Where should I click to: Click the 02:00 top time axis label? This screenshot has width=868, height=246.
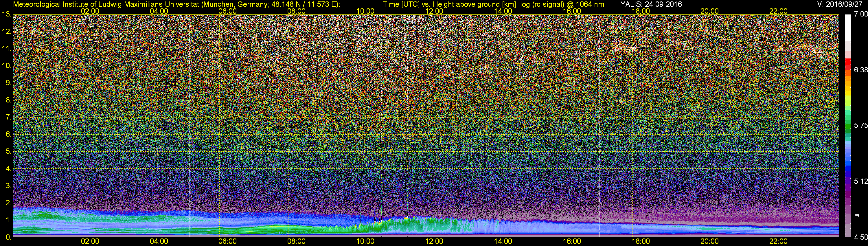coord(90,11)
